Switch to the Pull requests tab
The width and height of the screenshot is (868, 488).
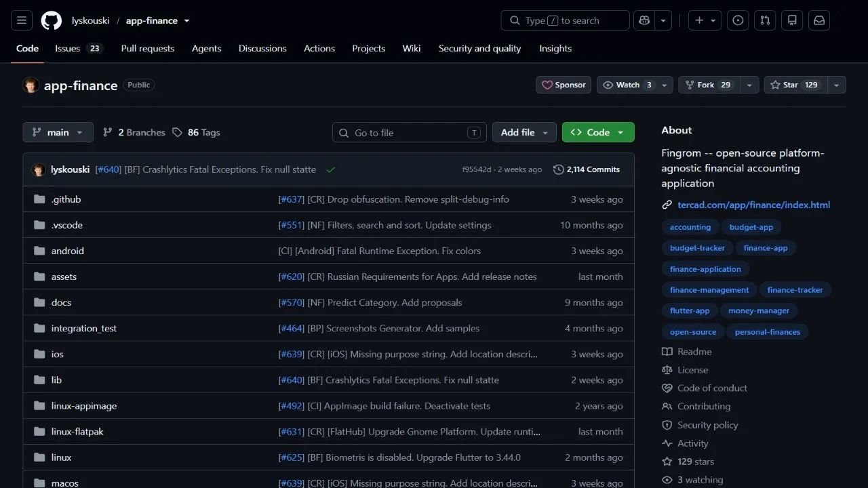148,48
